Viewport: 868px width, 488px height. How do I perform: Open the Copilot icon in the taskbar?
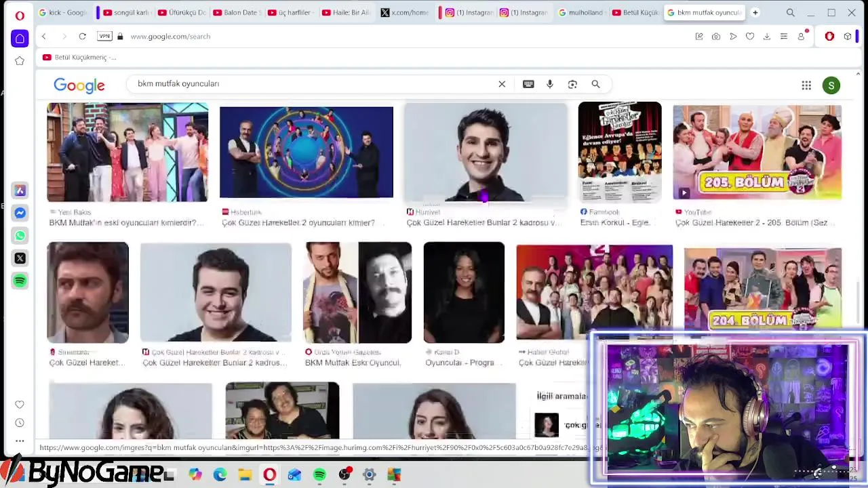(x=195, y=474)
